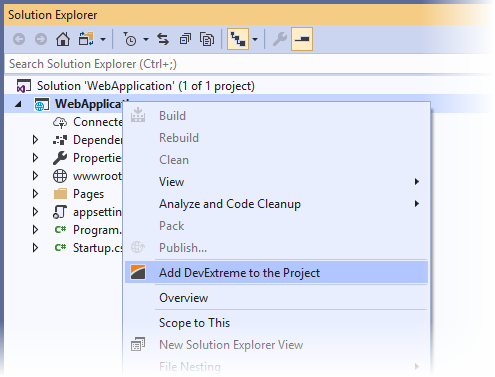
Task: Expand the appsettings file node
Action: click(35, 212)
